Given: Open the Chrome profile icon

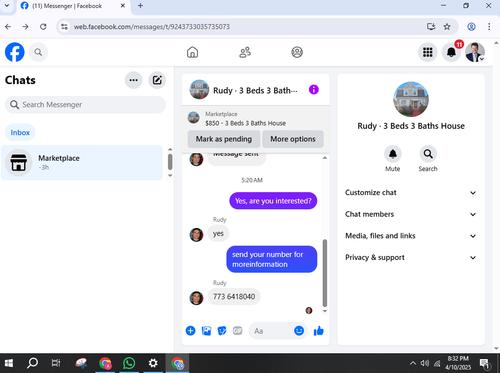Looking at the screenshot, I should [471, 27].
